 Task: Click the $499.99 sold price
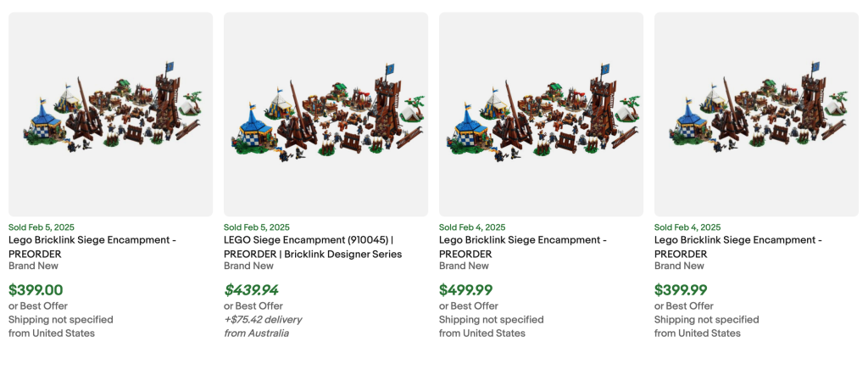point(466,290)
